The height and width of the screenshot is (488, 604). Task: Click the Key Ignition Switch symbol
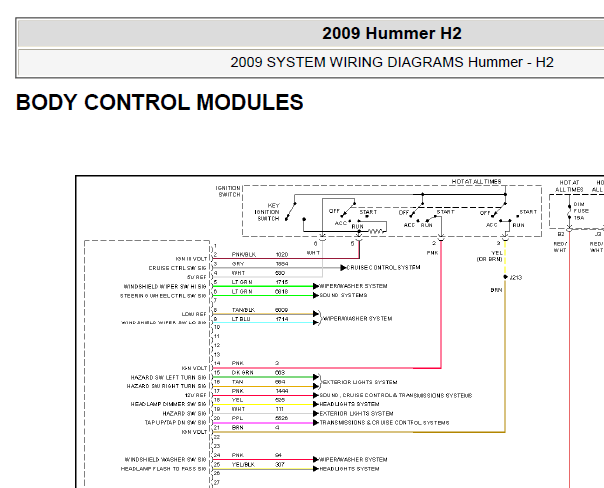click(267, 212)
